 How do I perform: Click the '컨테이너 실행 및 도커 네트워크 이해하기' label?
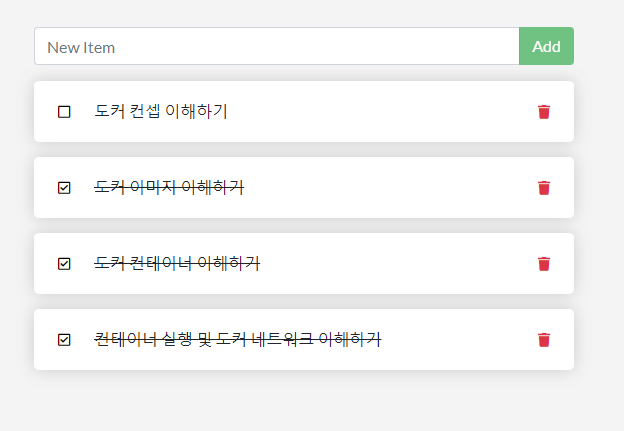pos(238,339)
